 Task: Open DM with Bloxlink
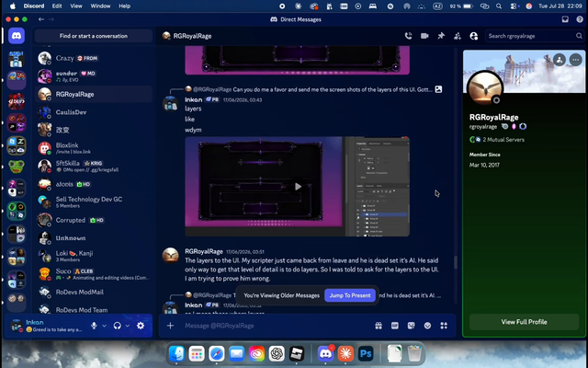pyautogui.click(x=94, y=148)
